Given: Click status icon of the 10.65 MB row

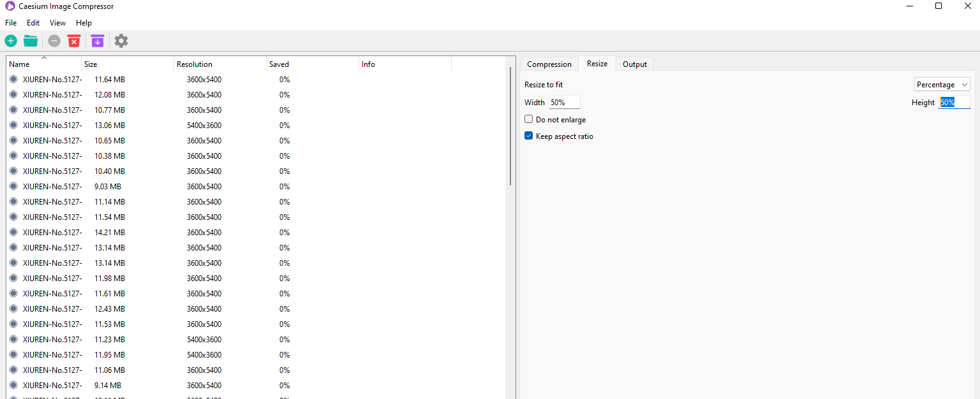Looking at the screenshot, I should [x=13, y=141].
